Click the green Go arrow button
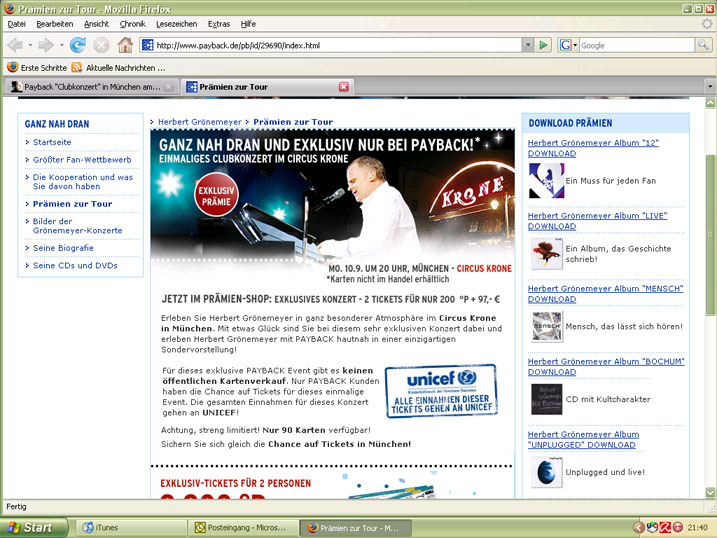Screen dimensions: 717x538 543,45
